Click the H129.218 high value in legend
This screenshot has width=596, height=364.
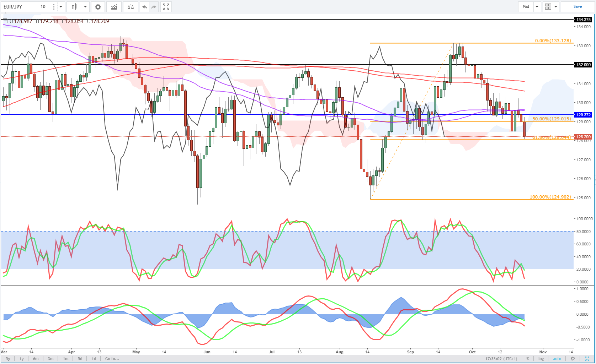coord(47,21)
